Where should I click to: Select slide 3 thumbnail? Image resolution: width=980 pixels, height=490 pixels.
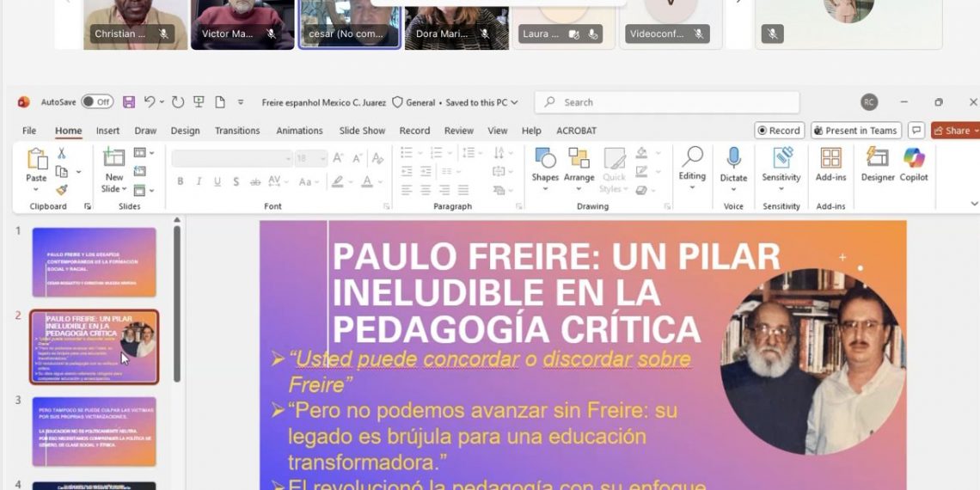point(95,431)
